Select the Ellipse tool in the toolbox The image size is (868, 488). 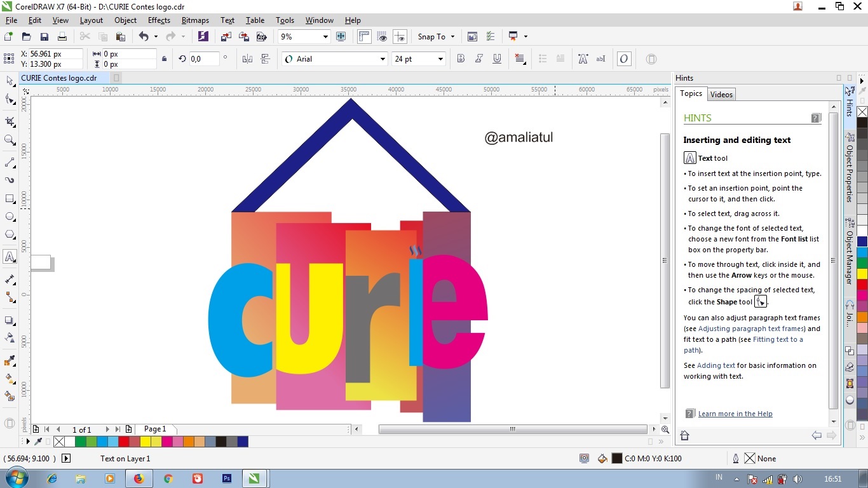[x=10, y=217]
